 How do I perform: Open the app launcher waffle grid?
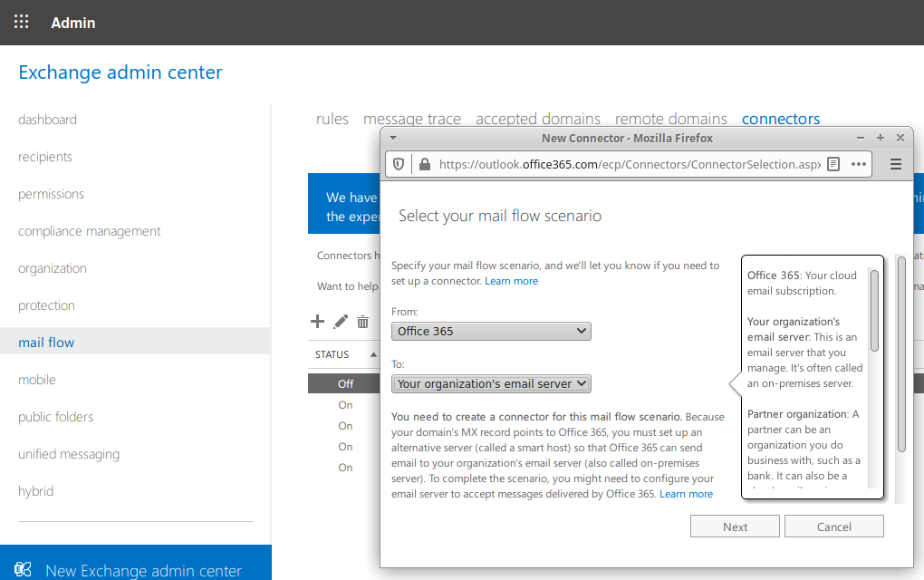(x=21, y=22)
